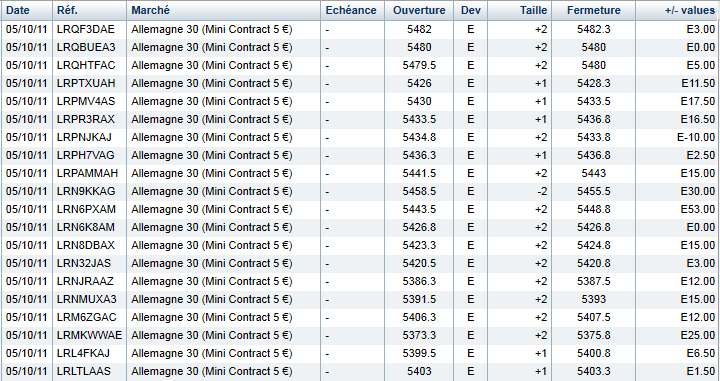Click the E-10.00 loss value

click(x=696, y=137)
